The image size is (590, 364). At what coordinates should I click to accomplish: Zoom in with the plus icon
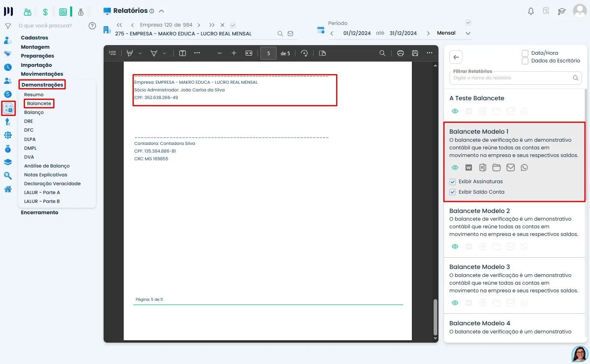(234, 53)
